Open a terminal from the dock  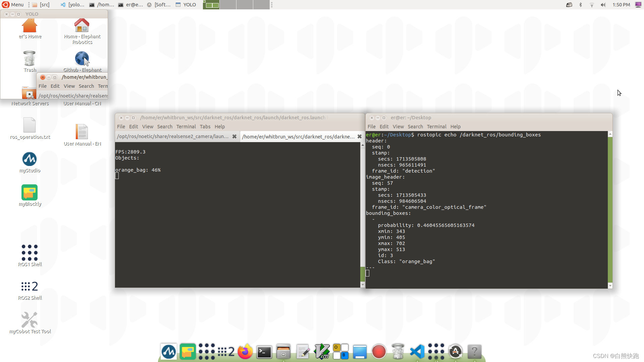264,352
